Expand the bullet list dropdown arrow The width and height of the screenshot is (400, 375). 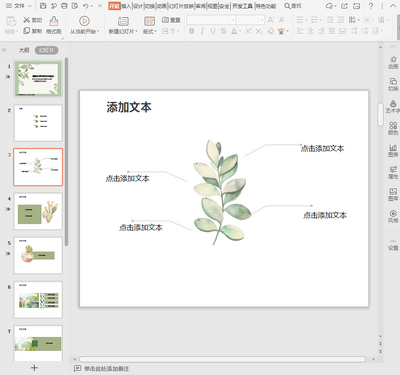[306, 20]
